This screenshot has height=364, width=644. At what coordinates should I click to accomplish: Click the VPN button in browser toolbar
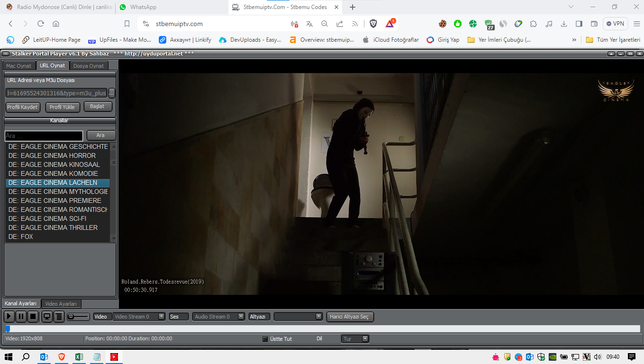pyautogui.click(x=616, y=24)
